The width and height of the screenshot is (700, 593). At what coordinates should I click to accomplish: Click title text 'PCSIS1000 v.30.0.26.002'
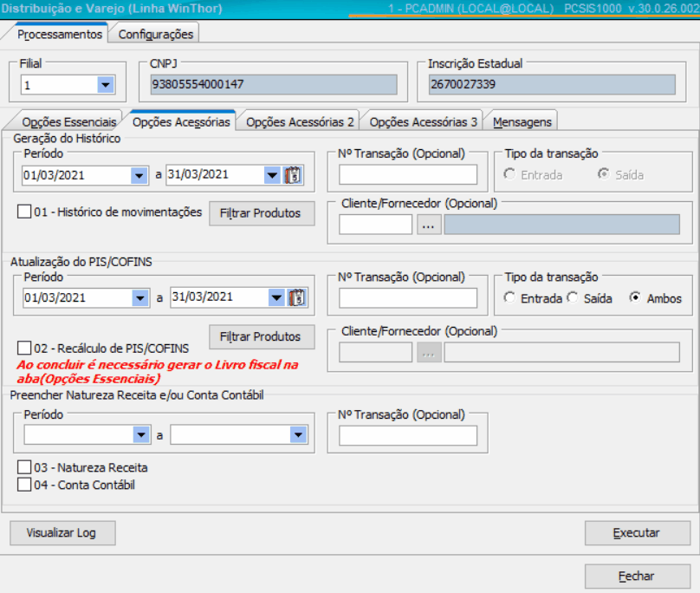click(x=632, y=9)
